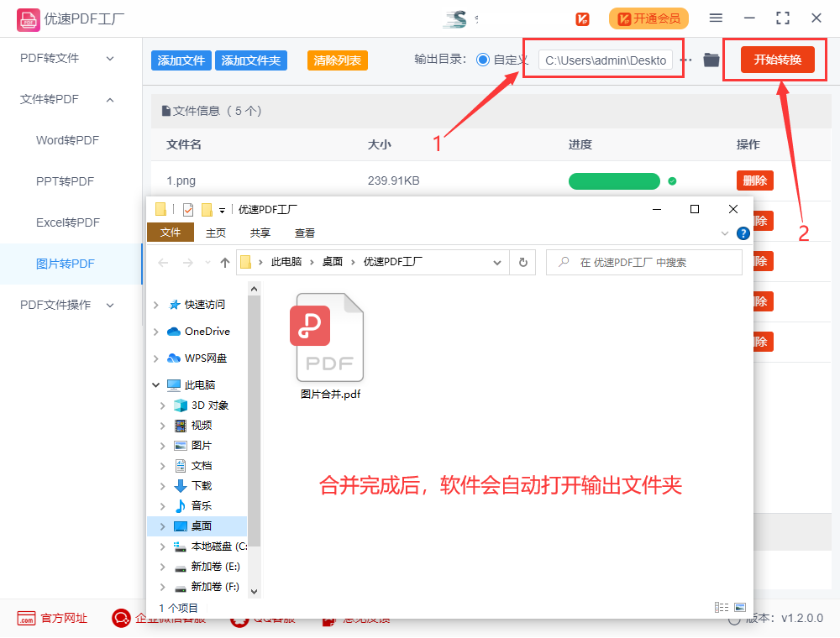Screen dimensions: 840x638
Task: Toggle fullscreen icon in app title bar
Action: 783,18
